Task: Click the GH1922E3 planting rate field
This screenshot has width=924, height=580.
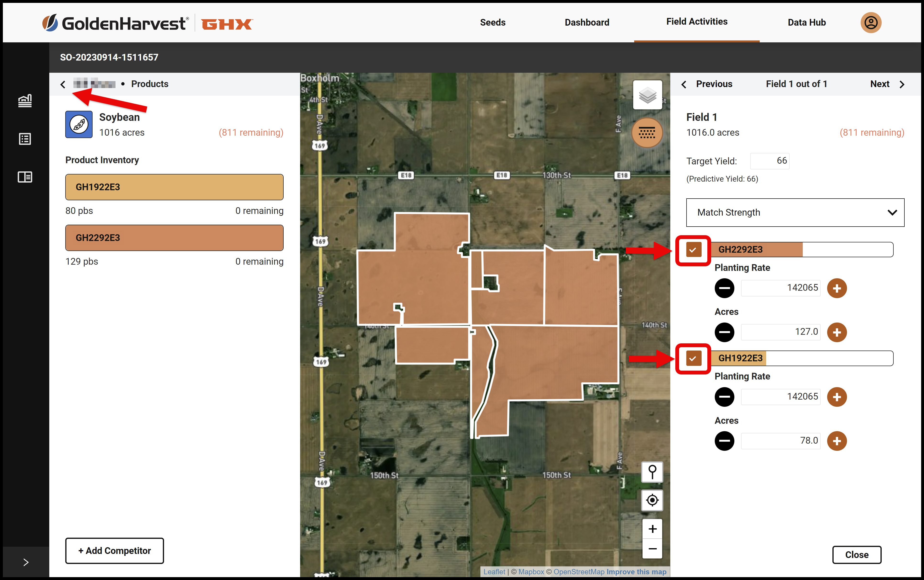Action: click(781, 397)
